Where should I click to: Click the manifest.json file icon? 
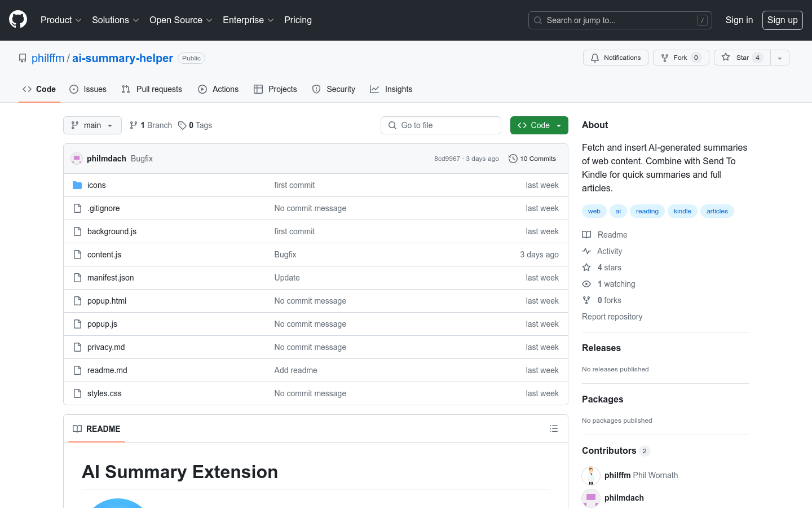coord(77,278)
